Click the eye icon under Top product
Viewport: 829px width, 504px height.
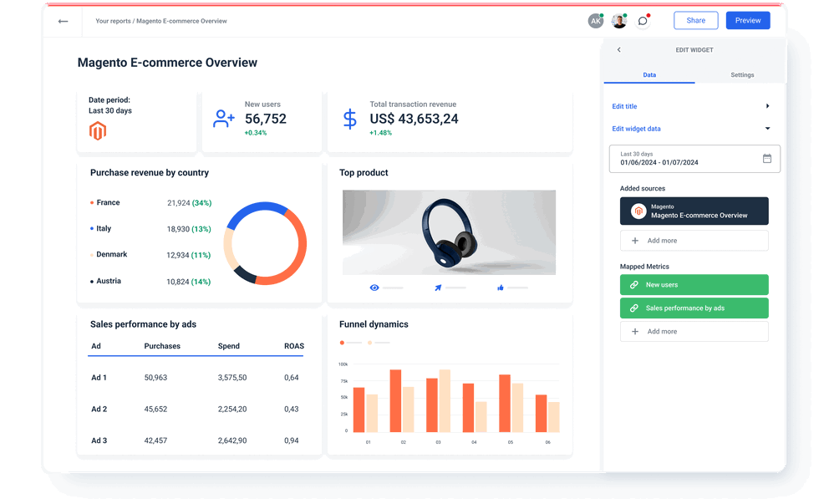tap(374, 287)
